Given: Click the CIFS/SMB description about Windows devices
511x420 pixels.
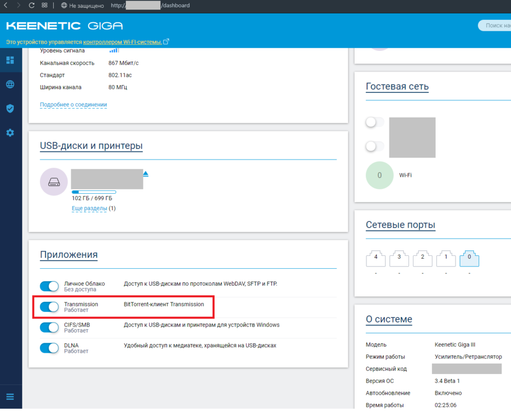Looking at the screenshot, I should click(x=202, y=325).
